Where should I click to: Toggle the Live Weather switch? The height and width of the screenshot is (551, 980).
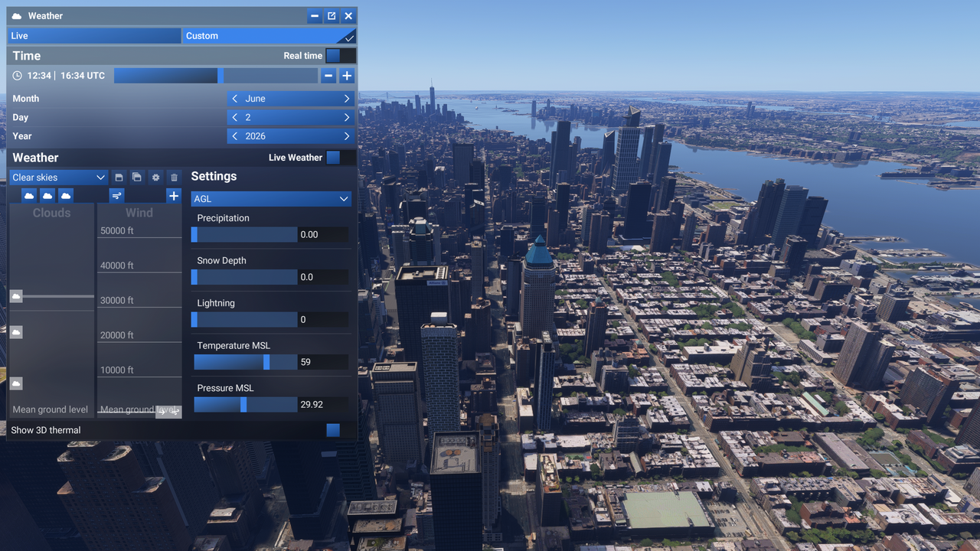(340, 158)
